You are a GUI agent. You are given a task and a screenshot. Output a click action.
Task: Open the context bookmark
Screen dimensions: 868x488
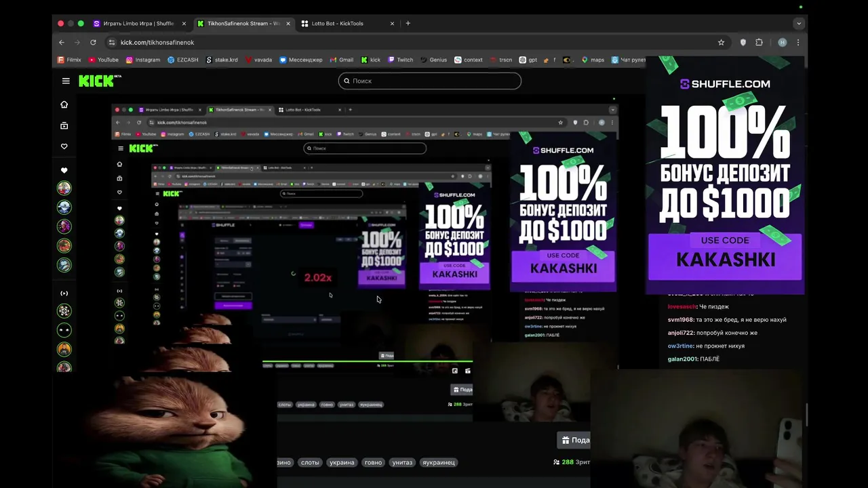tap(468, 60)
